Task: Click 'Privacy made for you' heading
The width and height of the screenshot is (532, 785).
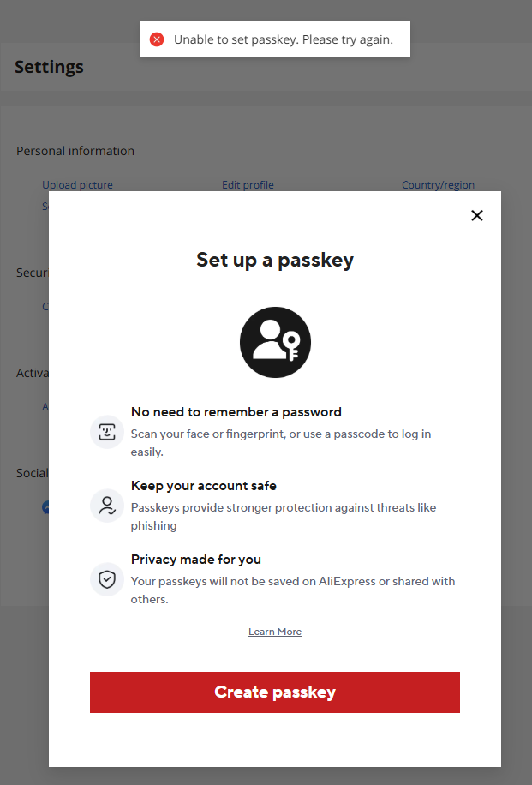Action: tap(196, 560)
